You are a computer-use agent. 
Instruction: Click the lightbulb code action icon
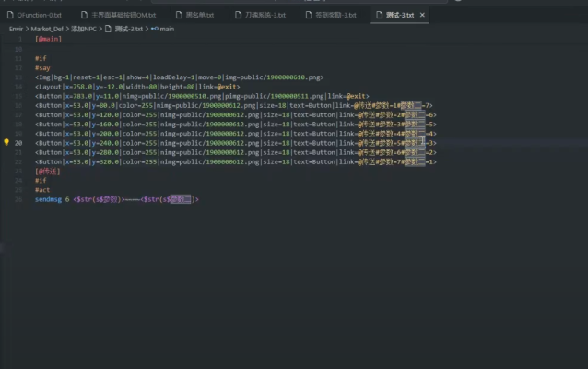click(6, 143)
